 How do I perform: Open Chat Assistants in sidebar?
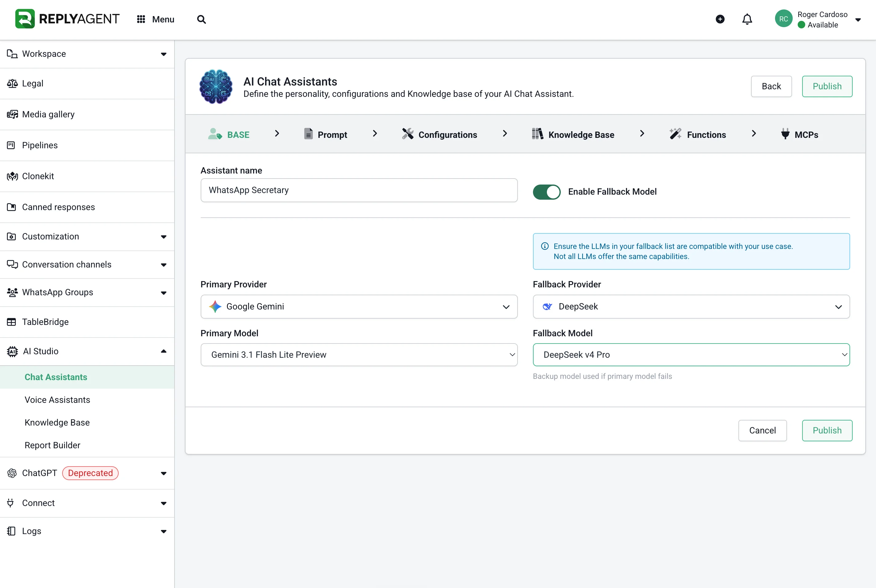coord(87,377)
